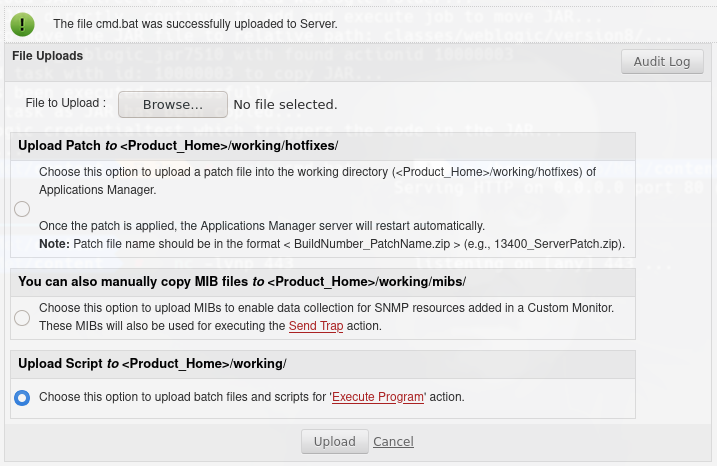
Task: Select the MIB files upload radio option
Action: click(22, 317)
